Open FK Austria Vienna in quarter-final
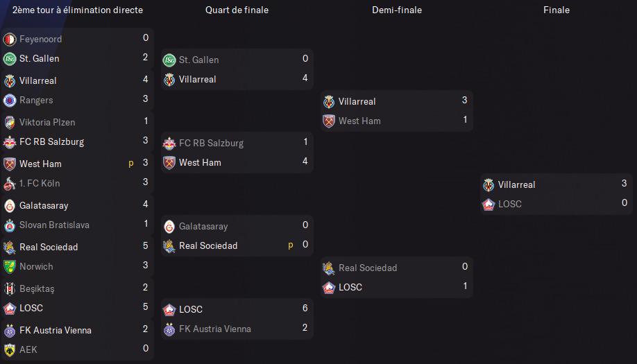The image size is (637, 364). pyautogui.click(x=215, y=329)
